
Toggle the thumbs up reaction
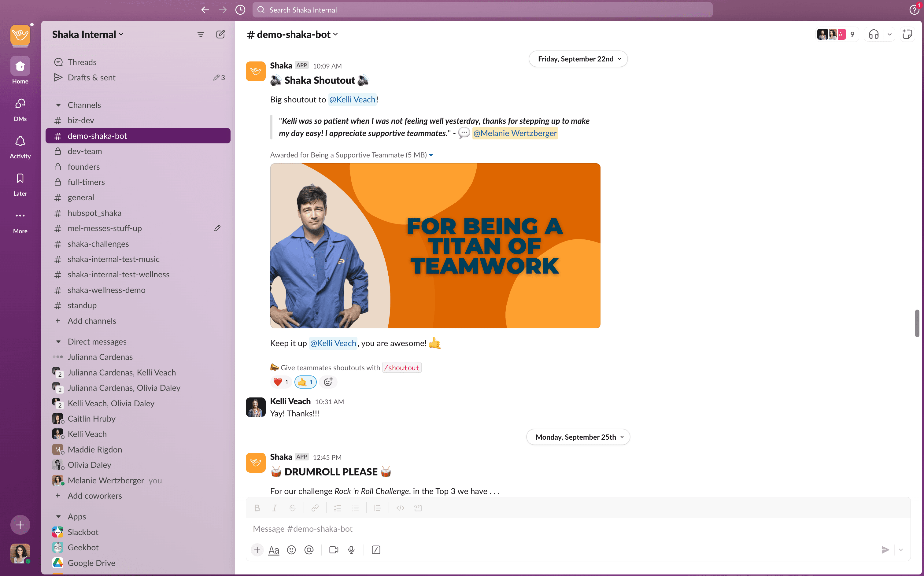(x=305, y=382)
